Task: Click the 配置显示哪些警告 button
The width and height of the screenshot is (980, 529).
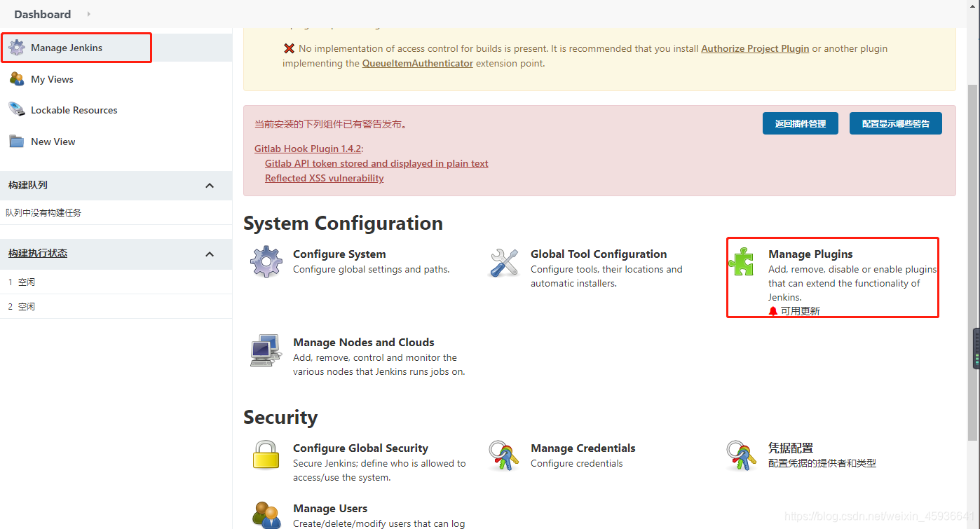Action: (896, 123)
